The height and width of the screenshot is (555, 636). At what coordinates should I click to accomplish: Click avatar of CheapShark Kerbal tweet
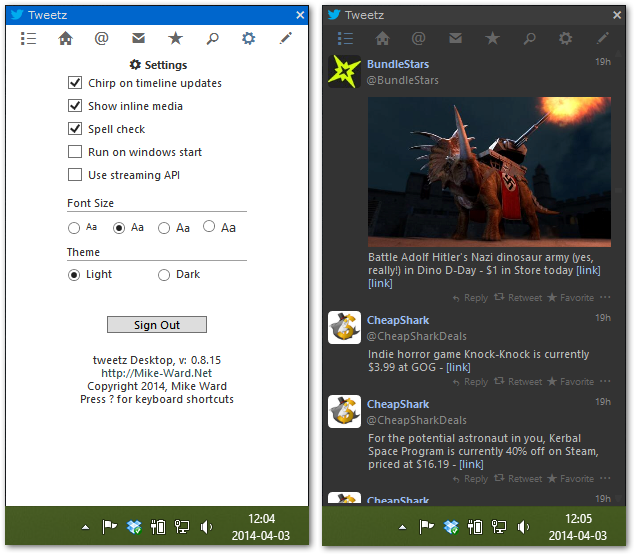point(344,411)
